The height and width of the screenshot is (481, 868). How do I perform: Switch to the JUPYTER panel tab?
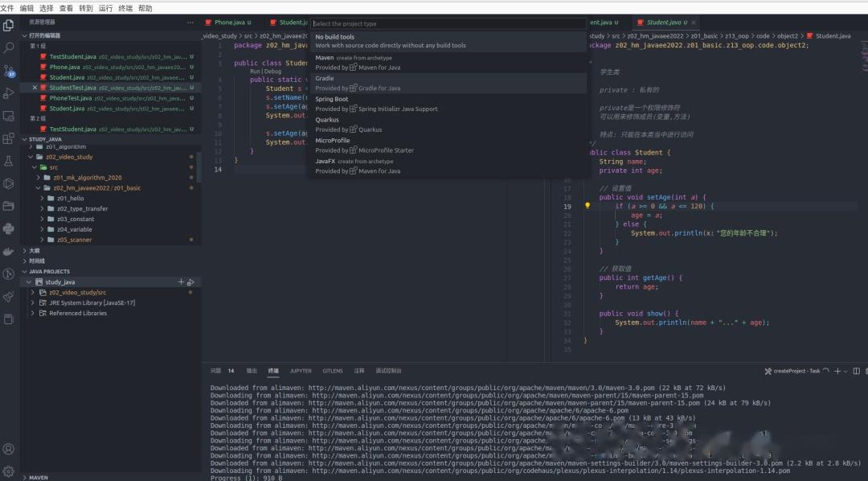[x=301, y=371]
